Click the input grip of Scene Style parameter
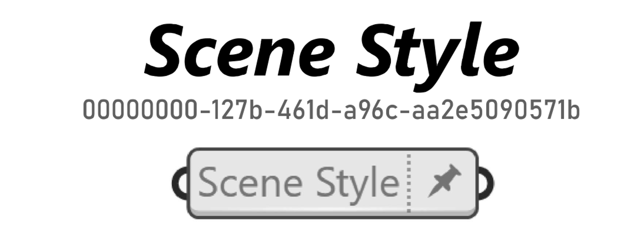The height and width of the screenshot is (243, 644). pyautogui.click(x=180, y=183)
